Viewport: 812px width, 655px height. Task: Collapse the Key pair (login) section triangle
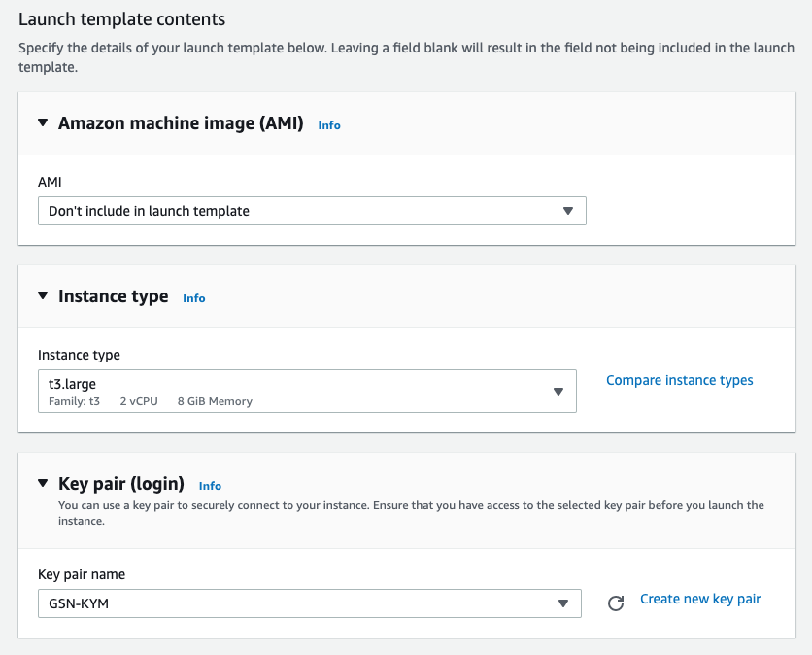[43, 483]
